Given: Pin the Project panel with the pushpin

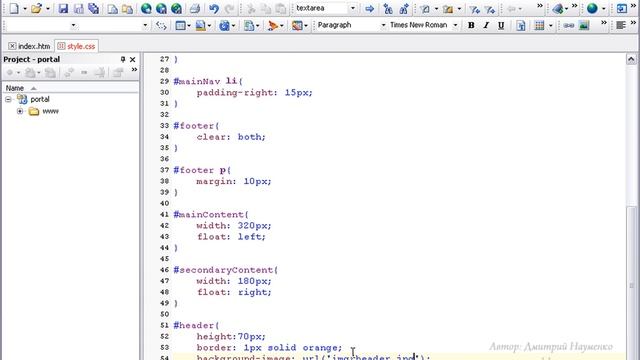Looking at the screenshot, I should 122,60.
